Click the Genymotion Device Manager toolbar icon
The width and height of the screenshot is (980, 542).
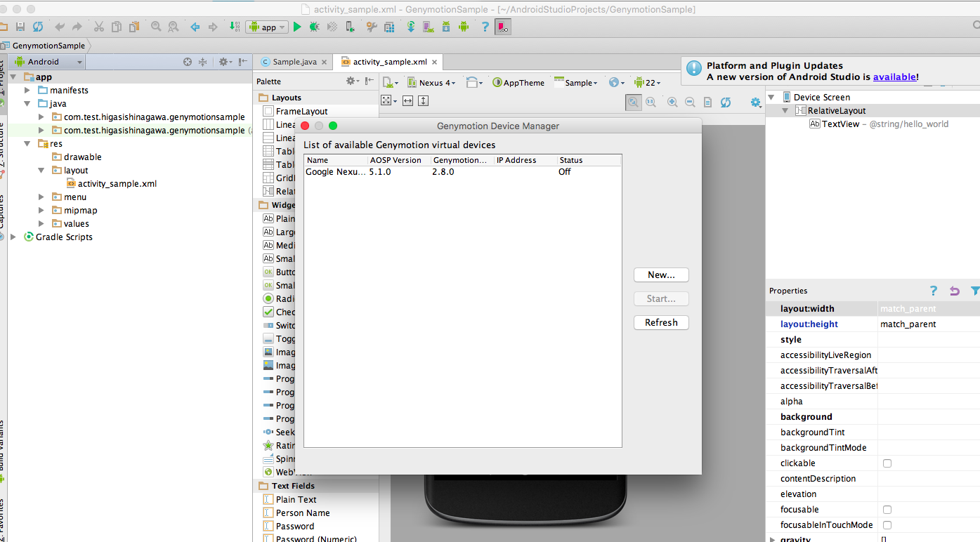pos(503,27)
